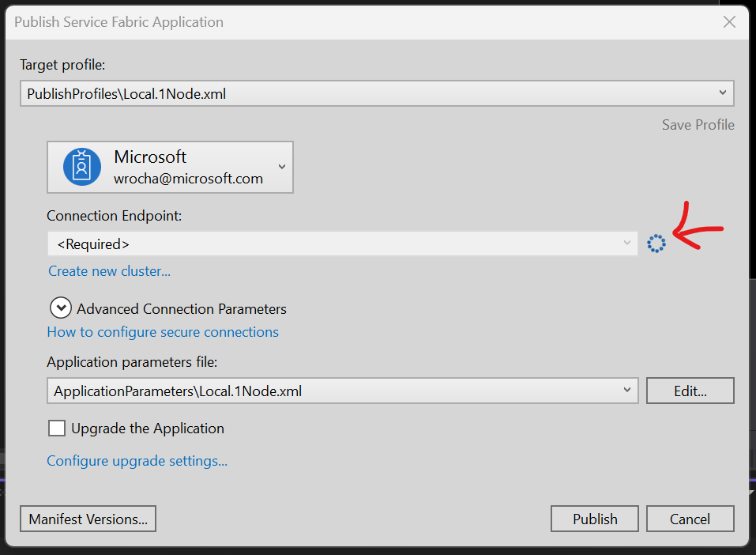Click the Cancel button
756x555 pixels.
(x=690, y=519)
